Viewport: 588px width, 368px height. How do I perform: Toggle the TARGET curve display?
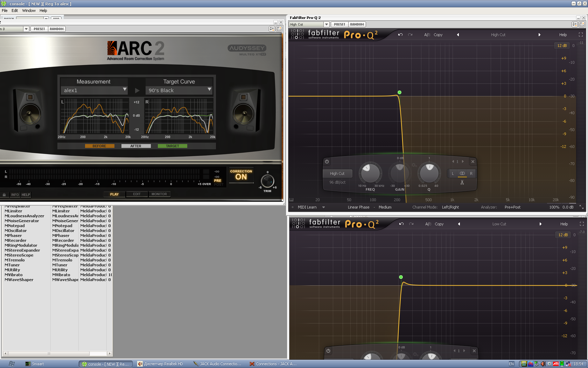click(x=173, y=146)
